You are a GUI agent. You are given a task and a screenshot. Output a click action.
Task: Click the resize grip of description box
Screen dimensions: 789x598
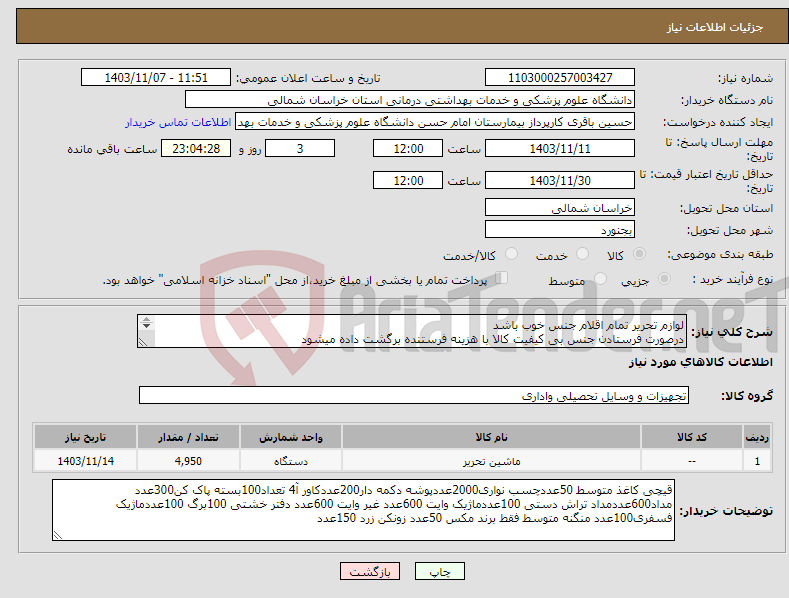143,342
